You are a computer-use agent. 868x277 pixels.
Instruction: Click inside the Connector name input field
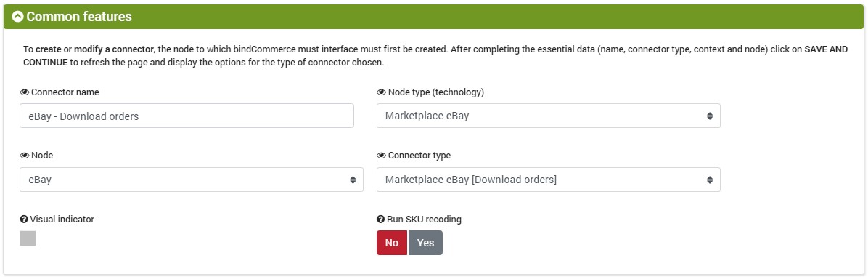pos(187,116)
